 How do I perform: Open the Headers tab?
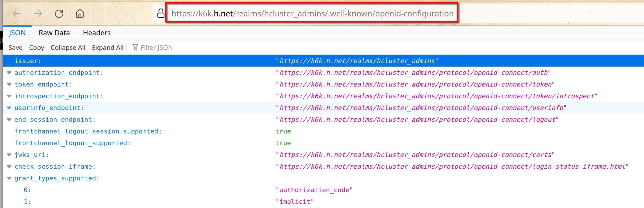97,33
